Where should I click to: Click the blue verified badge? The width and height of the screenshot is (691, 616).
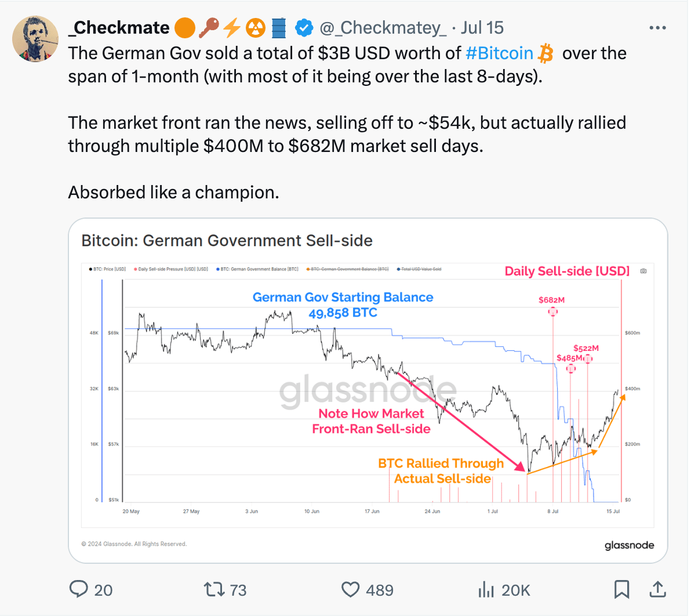point(304,28)
